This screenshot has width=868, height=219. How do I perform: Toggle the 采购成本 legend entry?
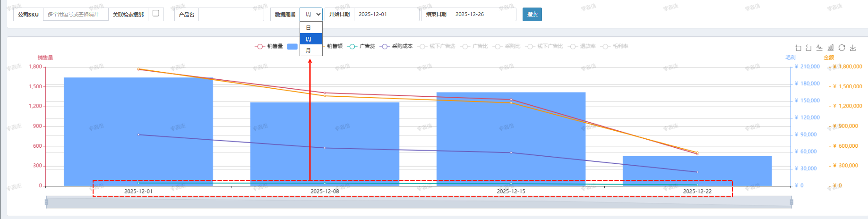[396, 46]
